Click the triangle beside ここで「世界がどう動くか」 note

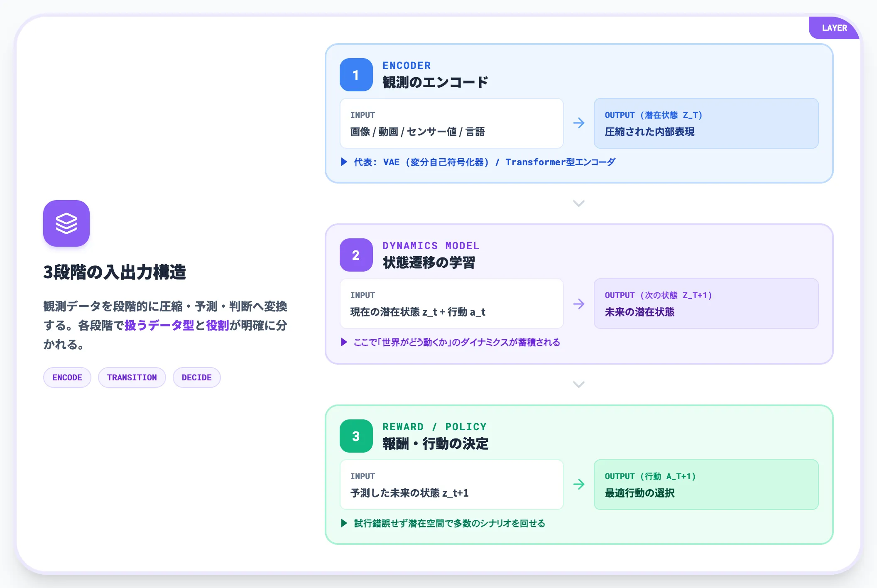click(344, 342)
